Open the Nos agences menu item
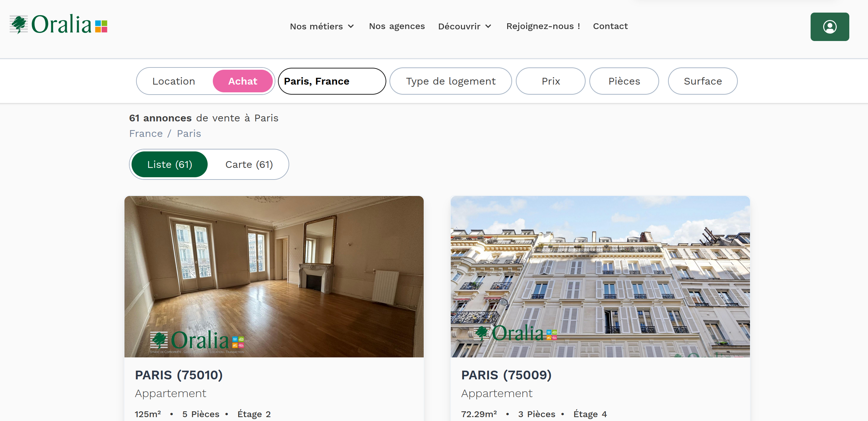 [397, 26]
